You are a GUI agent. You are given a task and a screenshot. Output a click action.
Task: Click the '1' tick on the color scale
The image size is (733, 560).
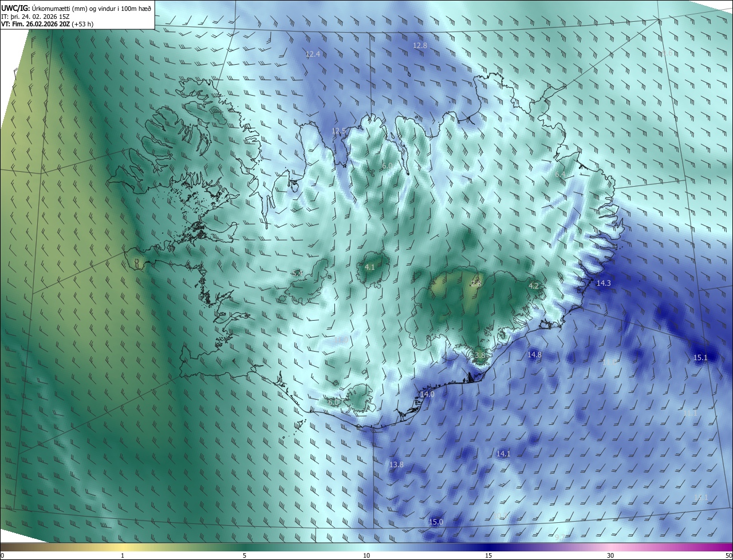click(x=123, y=555)
